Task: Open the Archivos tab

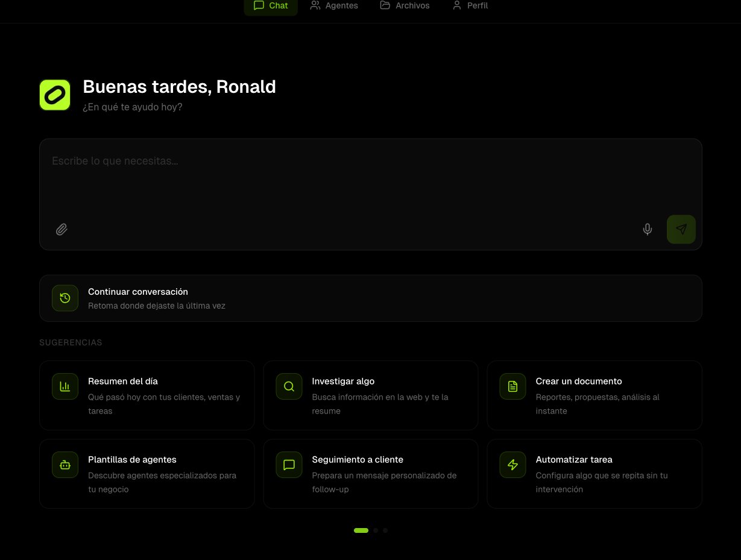Action: point(405,5)
